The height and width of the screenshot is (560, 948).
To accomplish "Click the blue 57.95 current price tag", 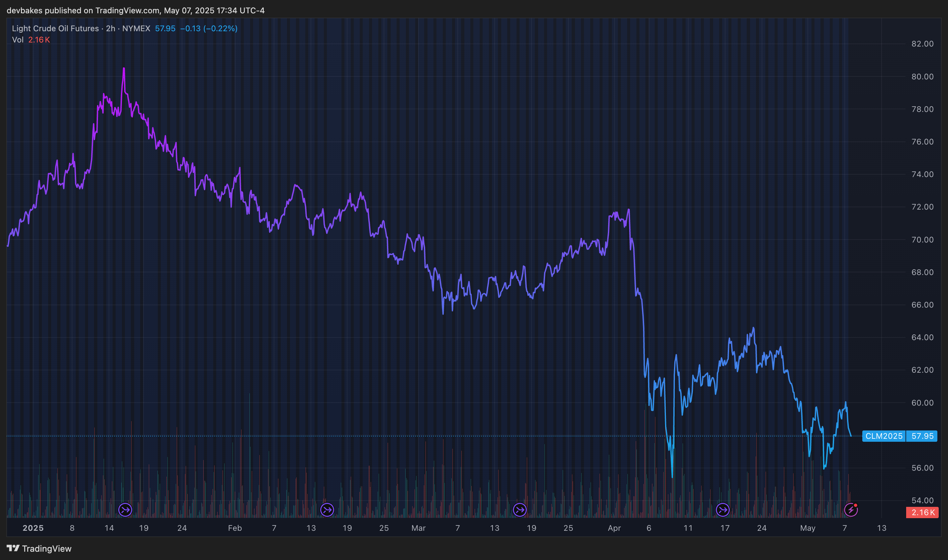I will coord(922,436).
